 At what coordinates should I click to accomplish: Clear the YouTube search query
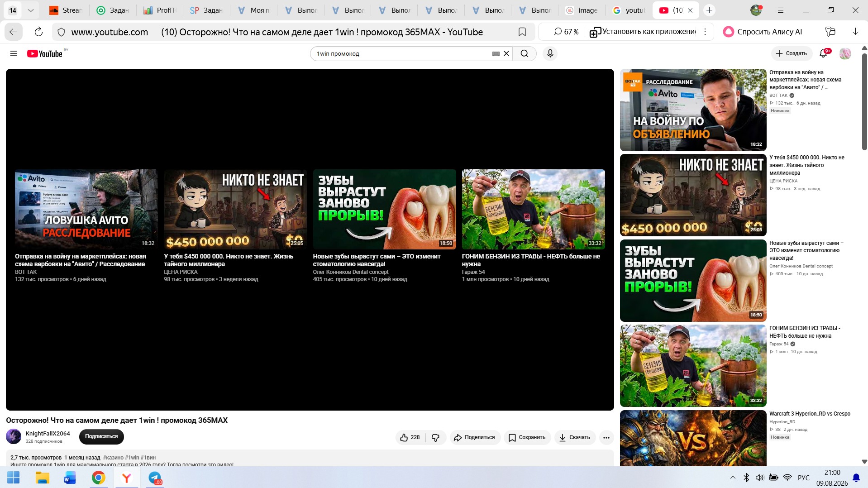click(506, 53)
